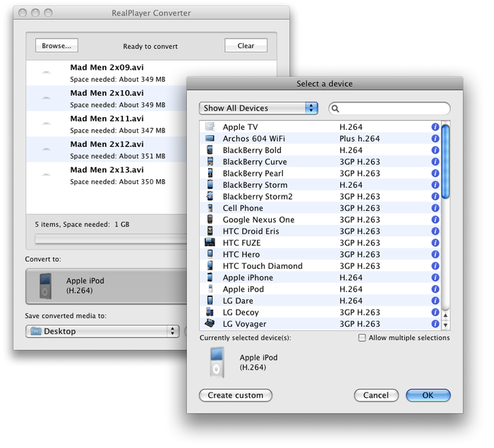Click the Create custom button
This screenshot has width=494, height=448.
pos(236,395)
